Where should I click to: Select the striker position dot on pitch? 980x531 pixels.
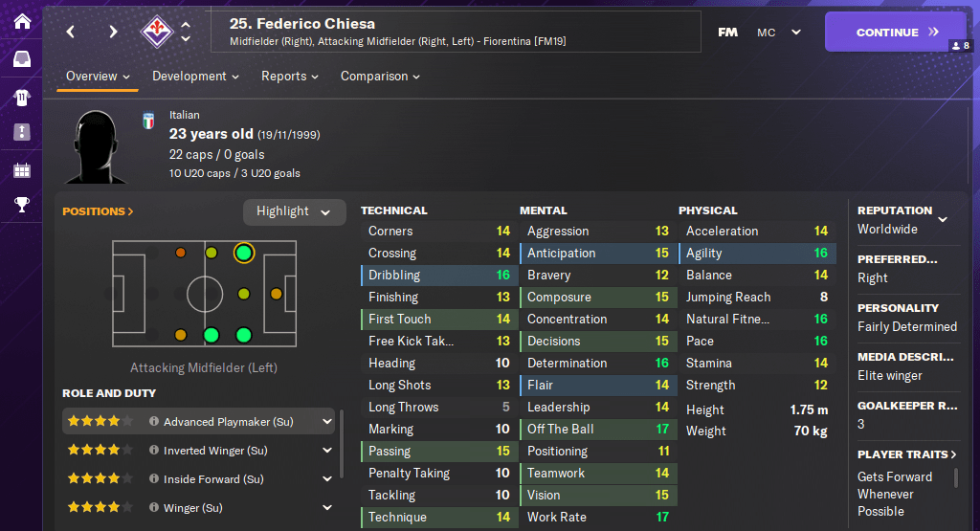click(x=276, y=294)
